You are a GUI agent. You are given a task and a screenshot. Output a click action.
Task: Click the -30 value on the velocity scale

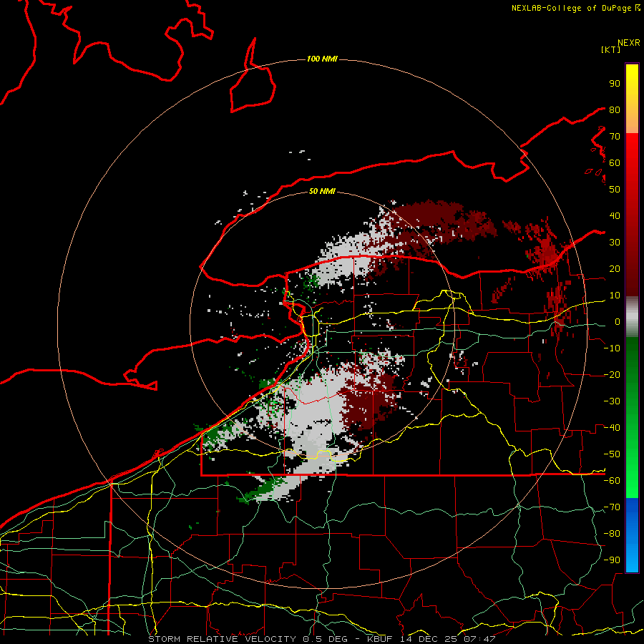coord(612,401)
